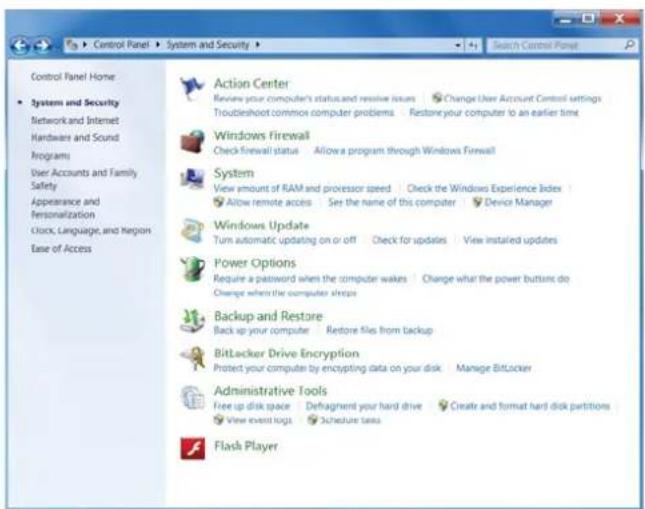This screenshot has width=645, height=509.
Task: Click Change when the computer sleeps
Action: (x=285, y=293)
